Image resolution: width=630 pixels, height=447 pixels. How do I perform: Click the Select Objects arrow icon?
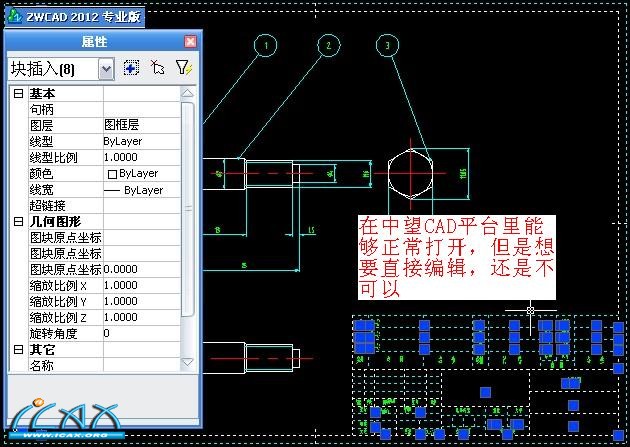(157, 67)
